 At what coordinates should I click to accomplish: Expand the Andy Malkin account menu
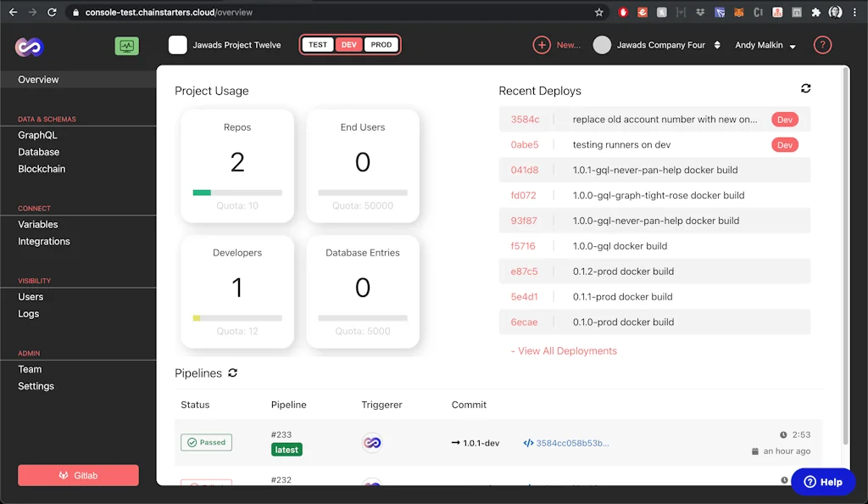(x=765, y=44)
